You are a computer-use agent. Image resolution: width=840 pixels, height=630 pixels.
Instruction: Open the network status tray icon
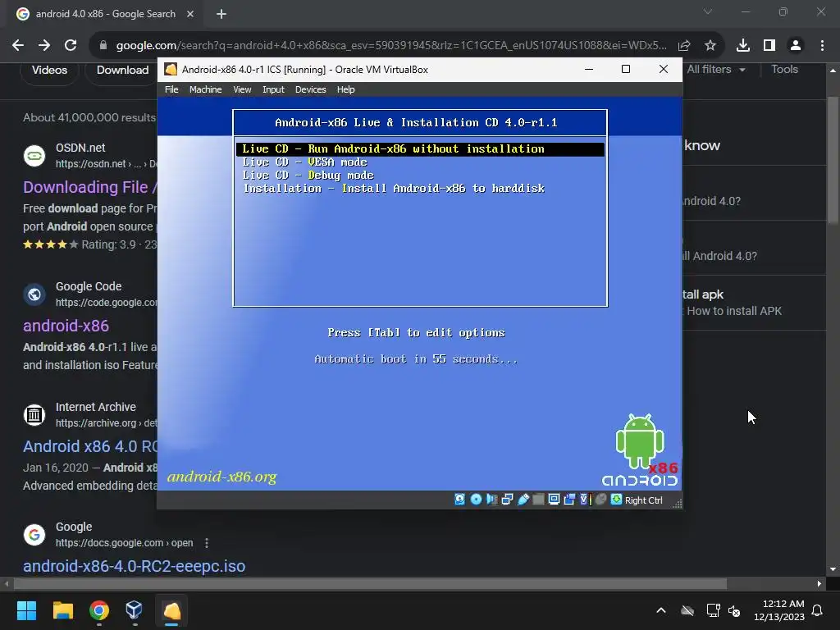click(713, 610)
